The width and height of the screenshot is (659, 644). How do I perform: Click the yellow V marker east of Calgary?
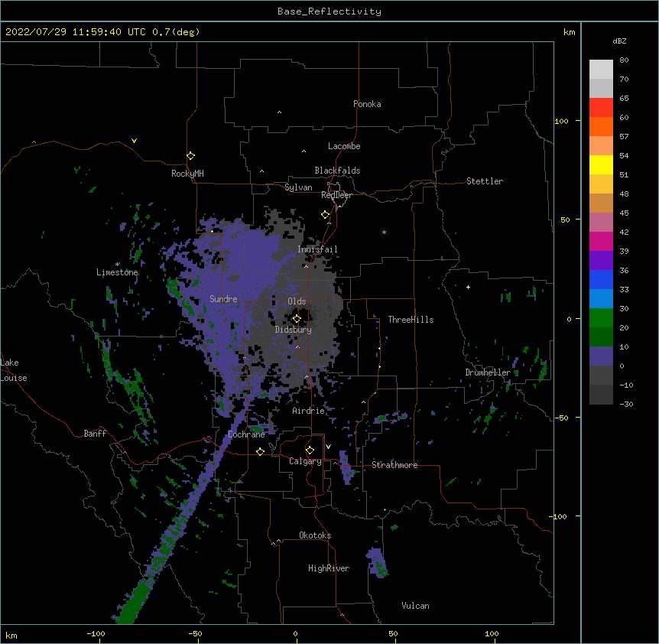point(328,447)
